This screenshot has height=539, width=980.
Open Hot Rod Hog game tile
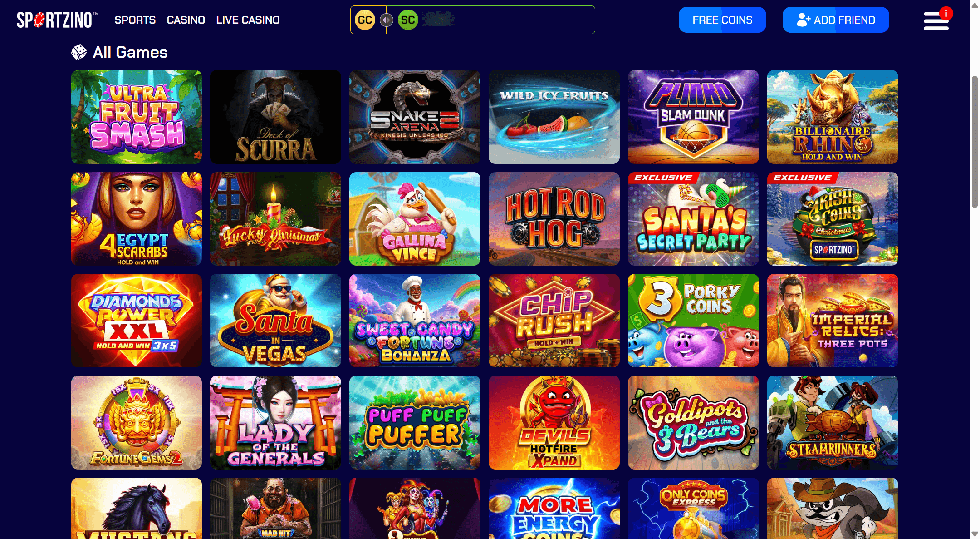coord(554,219)
